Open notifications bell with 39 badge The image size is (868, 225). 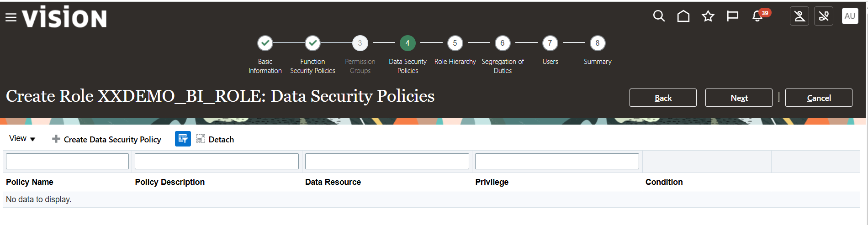tap(758, 16)
